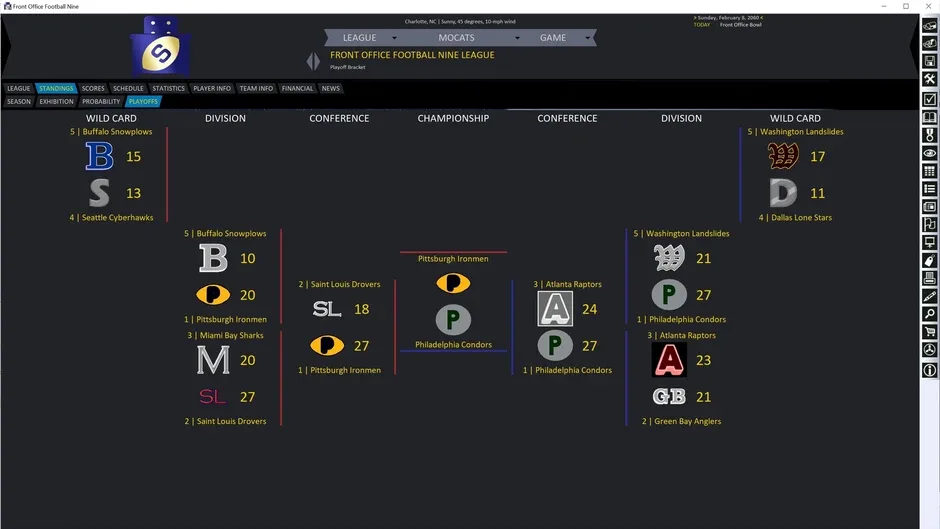Select the EXHIBITION sub-tab

click(x=56, y=101)
